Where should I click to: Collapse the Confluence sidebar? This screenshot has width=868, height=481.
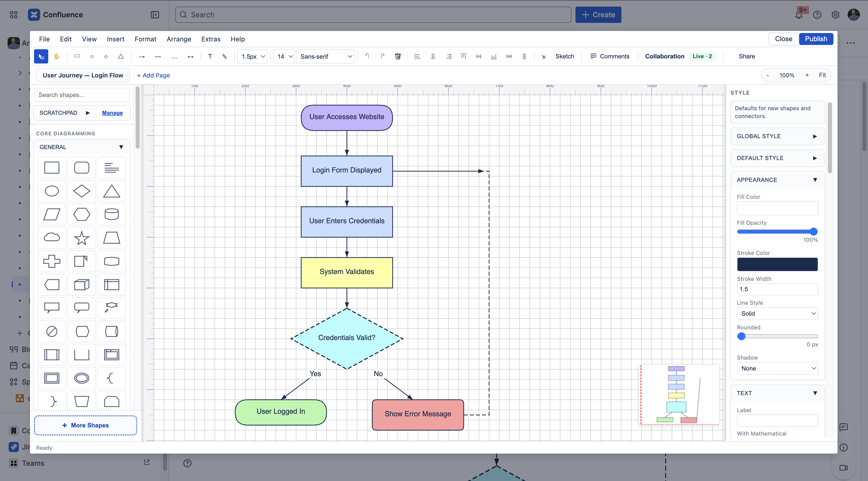155,15
